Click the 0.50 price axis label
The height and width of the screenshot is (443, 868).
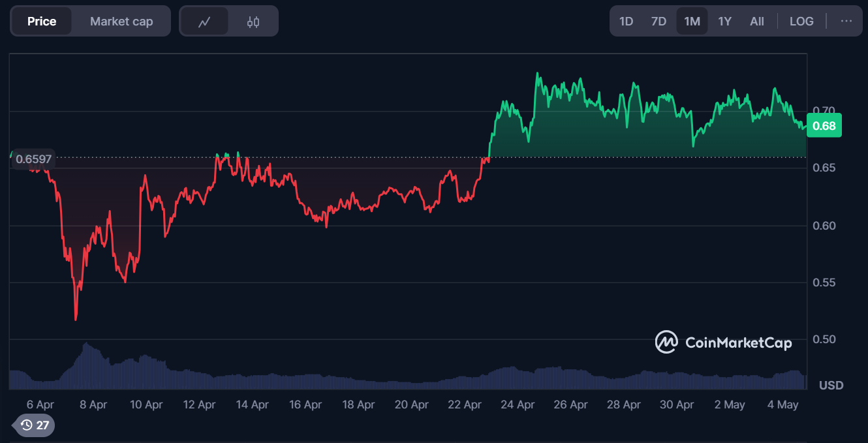822,339
